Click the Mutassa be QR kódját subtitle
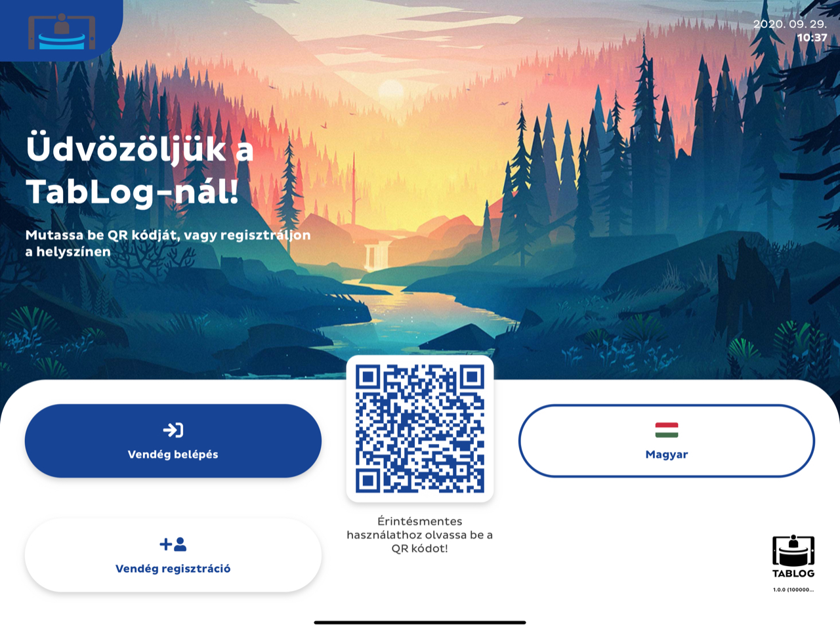840x629 pixels. [168, 243]
